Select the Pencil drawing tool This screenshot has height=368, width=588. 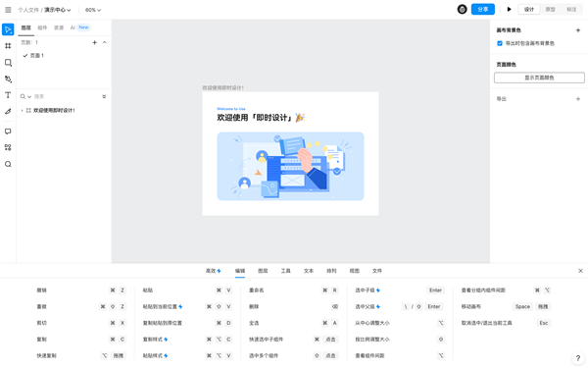point(8,111)
